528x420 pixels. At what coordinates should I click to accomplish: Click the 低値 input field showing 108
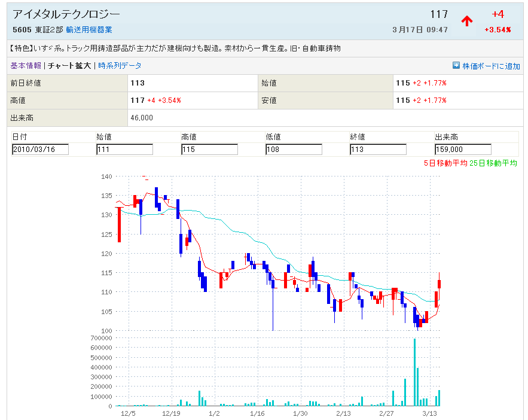(x=294, y=149)
